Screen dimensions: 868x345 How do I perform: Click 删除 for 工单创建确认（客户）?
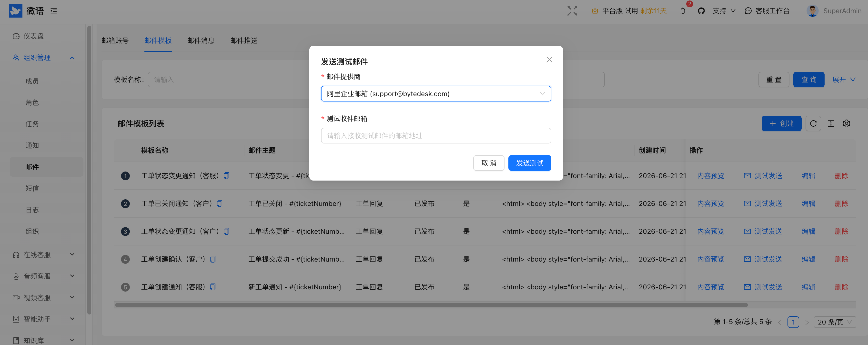click(x=841, y=259)
